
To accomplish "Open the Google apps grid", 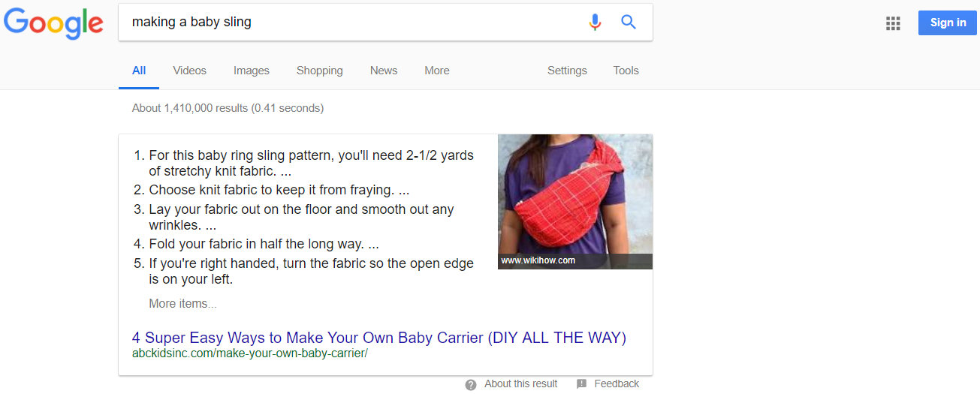I will [x=893, y=23].
